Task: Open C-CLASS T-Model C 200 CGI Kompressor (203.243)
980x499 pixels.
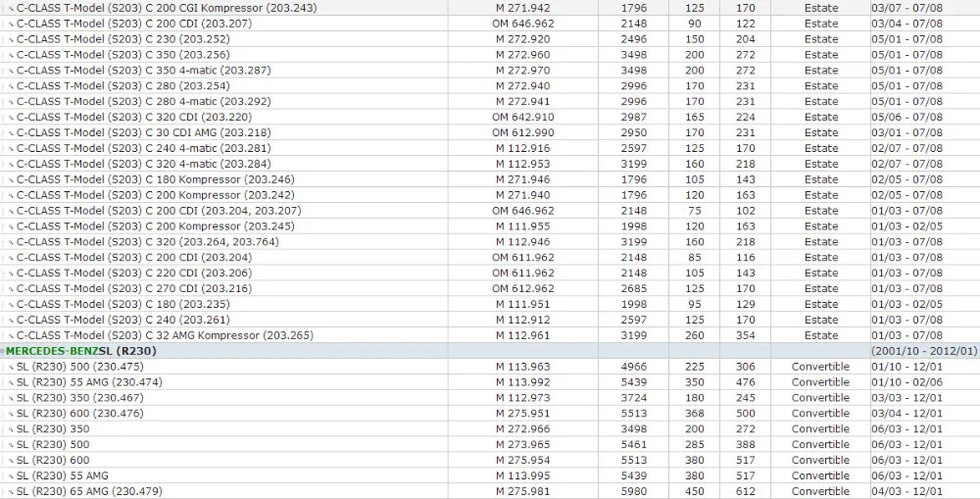Action: pos(167,8)
